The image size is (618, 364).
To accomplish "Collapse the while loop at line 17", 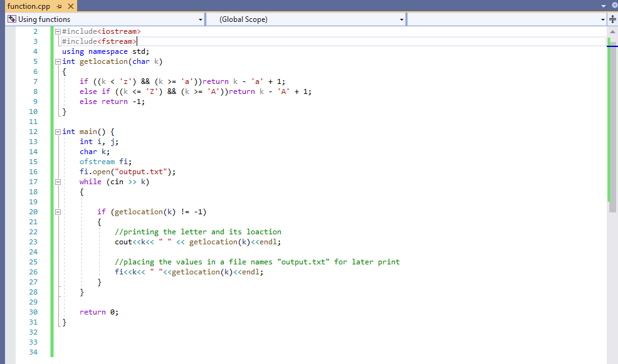I will (58, 182).
